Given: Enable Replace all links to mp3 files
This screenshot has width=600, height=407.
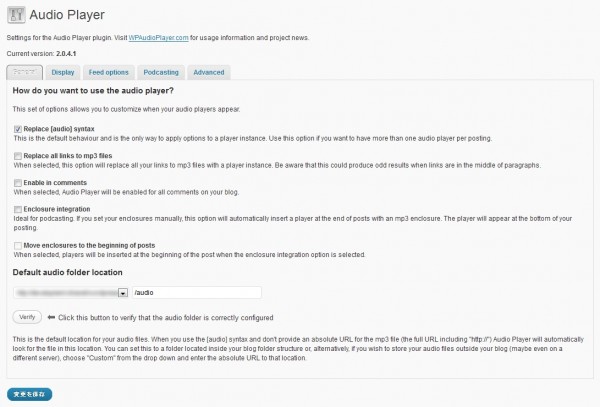Looking at the screenshot, I should (18, 156).
